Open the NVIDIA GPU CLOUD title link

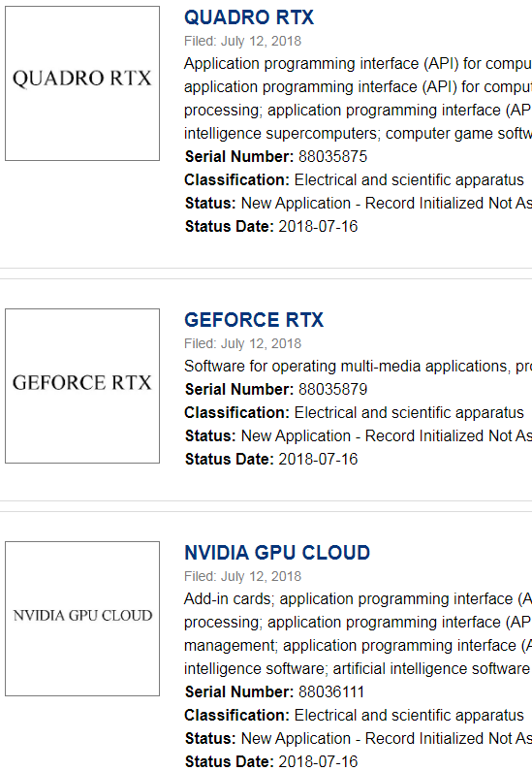tap(277, 553)
